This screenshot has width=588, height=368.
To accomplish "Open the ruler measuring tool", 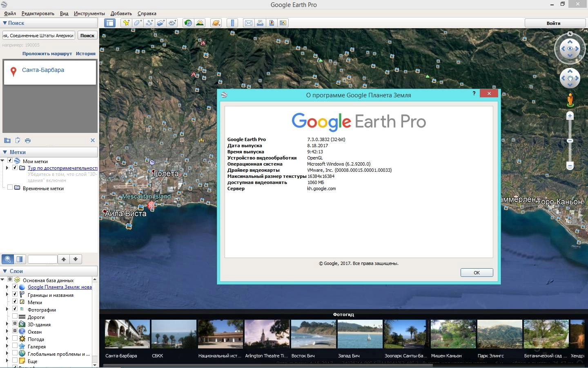I will (232, 23).
